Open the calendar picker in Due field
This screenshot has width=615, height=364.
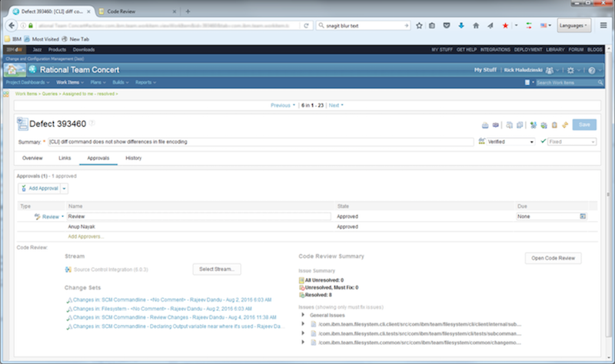[x=583, y=217]
